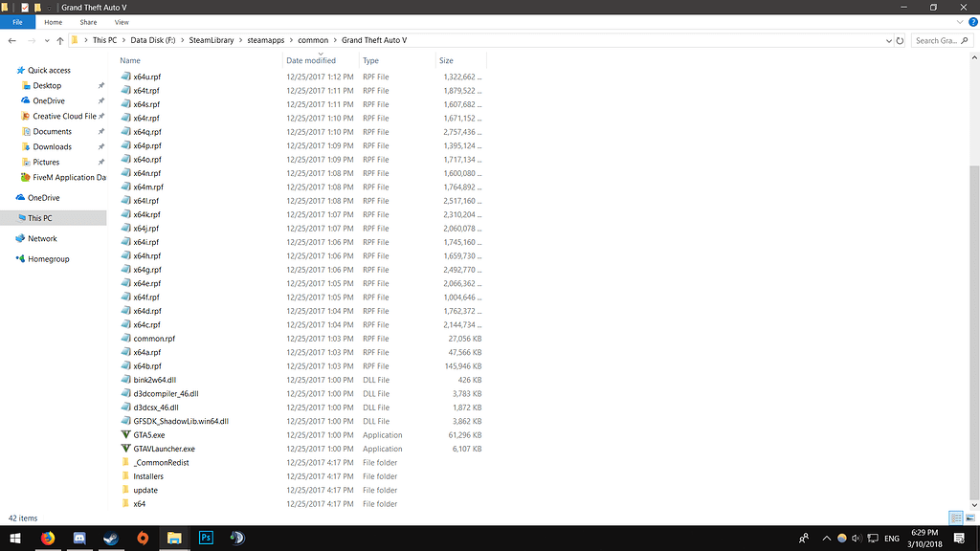Expand the ribbon chevron
Image resolution: width=980 pixels, height=551 pixels.
coord(960,22)
